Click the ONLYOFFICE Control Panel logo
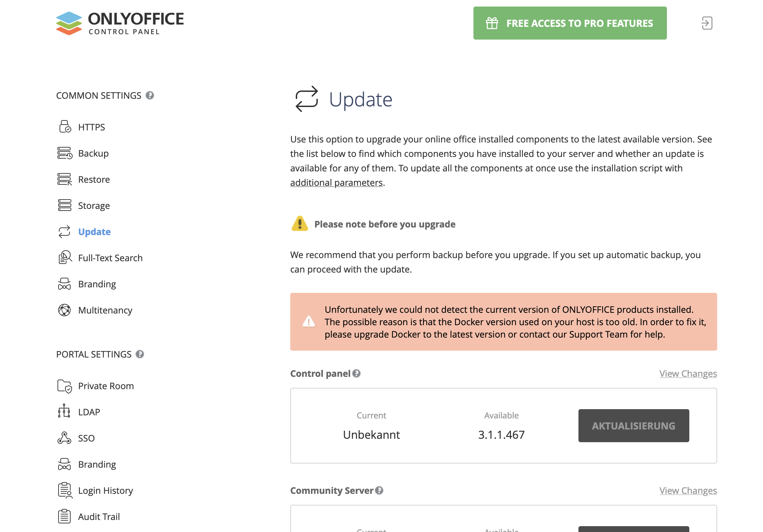The image size is (763, 532). tap(120, 23)
